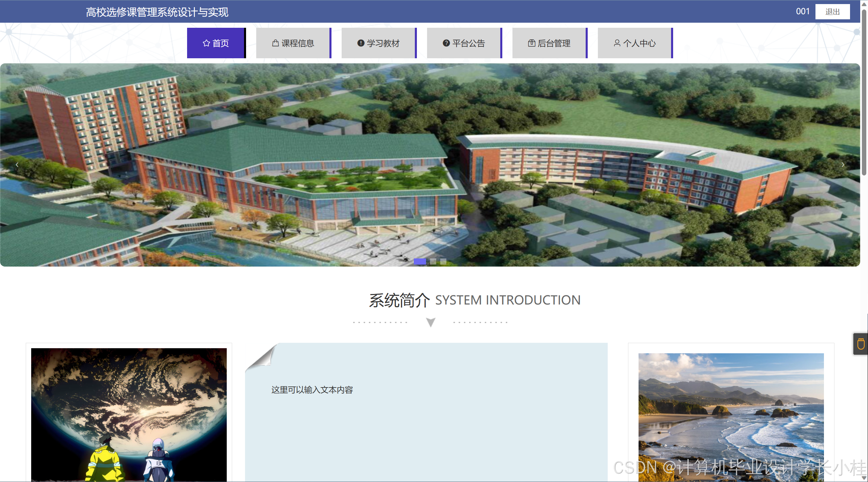Click the exclamation icon beside 学习教材
The height and width of the screenshot is (482, 868).
point(361,43)
